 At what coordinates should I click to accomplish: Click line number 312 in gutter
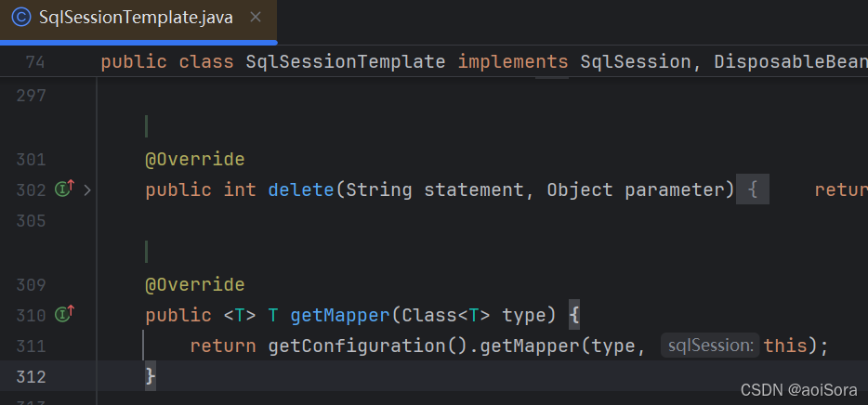pyautogui.click(x=31, y=377)
